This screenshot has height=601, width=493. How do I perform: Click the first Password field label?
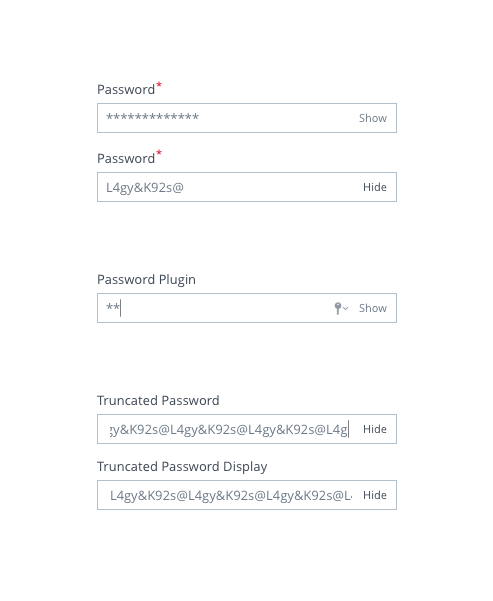[126, 90]
